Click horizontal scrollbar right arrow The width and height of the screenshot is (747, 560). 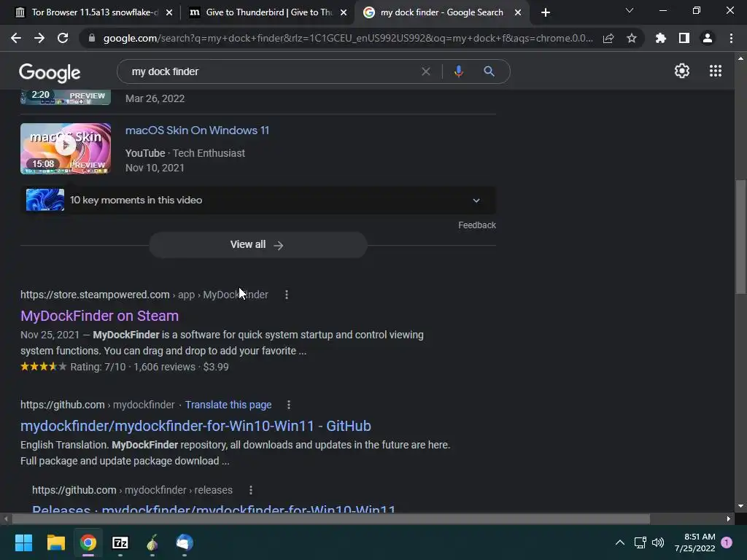point(729,518)
